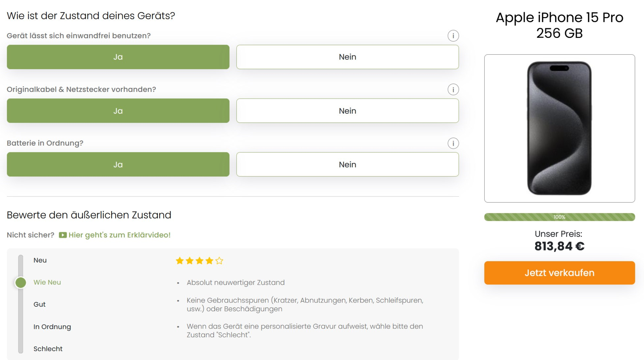
Task: Choose Ja for original cable and charger
Action: 118,111
